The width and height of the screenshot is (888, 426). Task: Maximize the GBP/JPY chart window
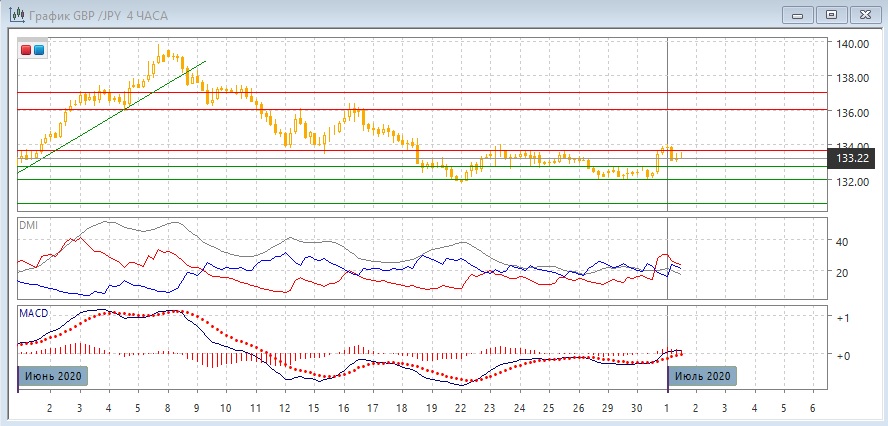(x=830, y=14)
